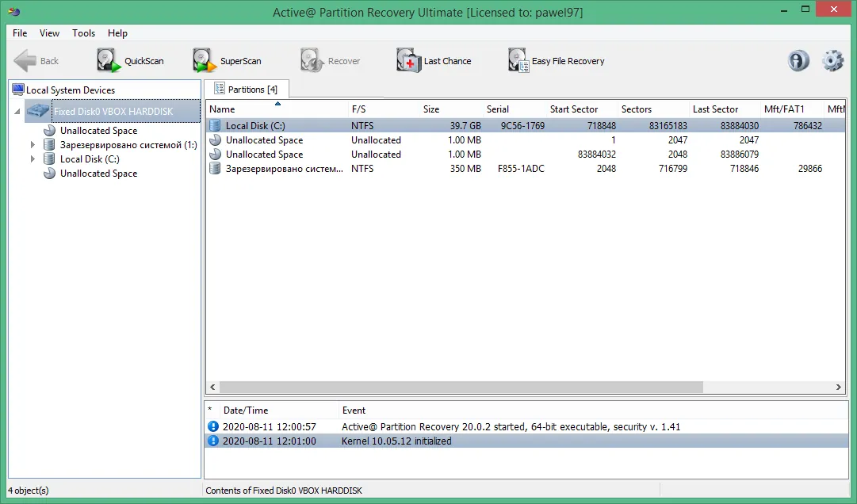This screenshot has height=504, width=857.
Task: Click the Mft/FAT1 column header
Action: (x=793, y=109)
